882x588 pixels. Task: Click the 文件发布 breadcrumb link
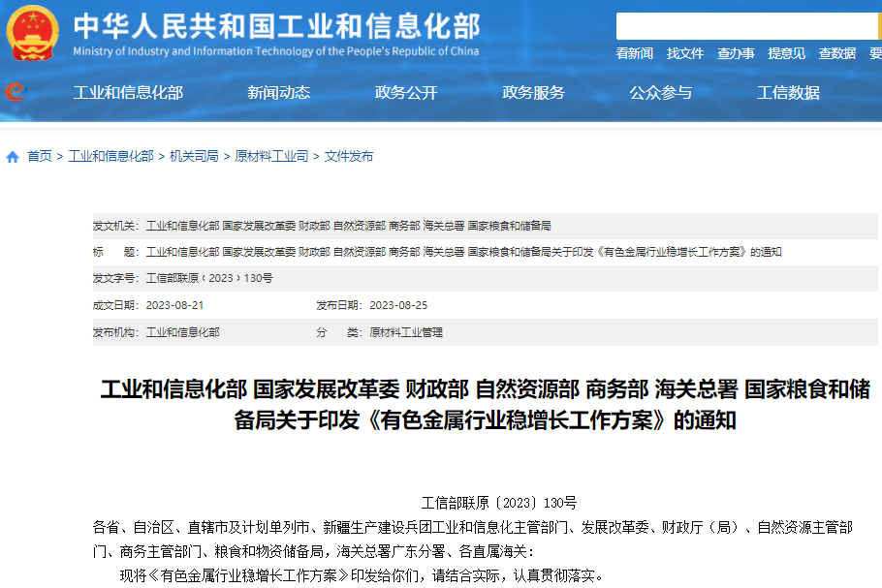(x=347, y=155)
